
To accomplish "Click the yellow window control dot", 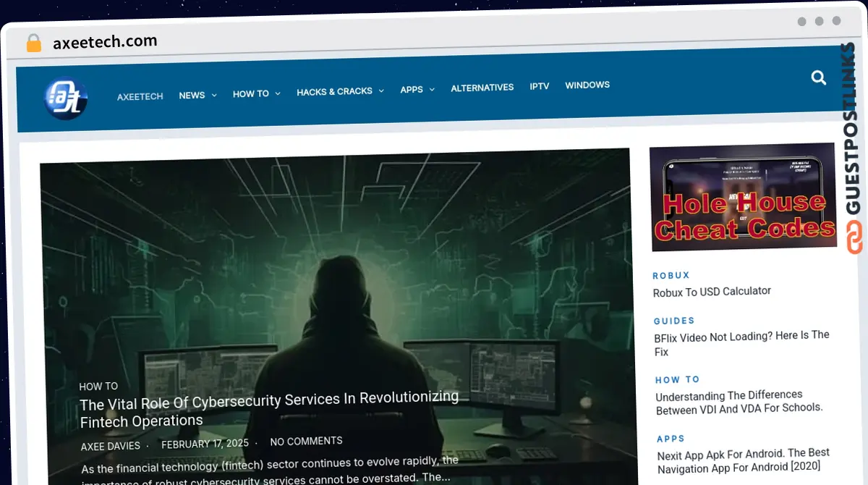I will pyautogui.click(x=820, y=22).
